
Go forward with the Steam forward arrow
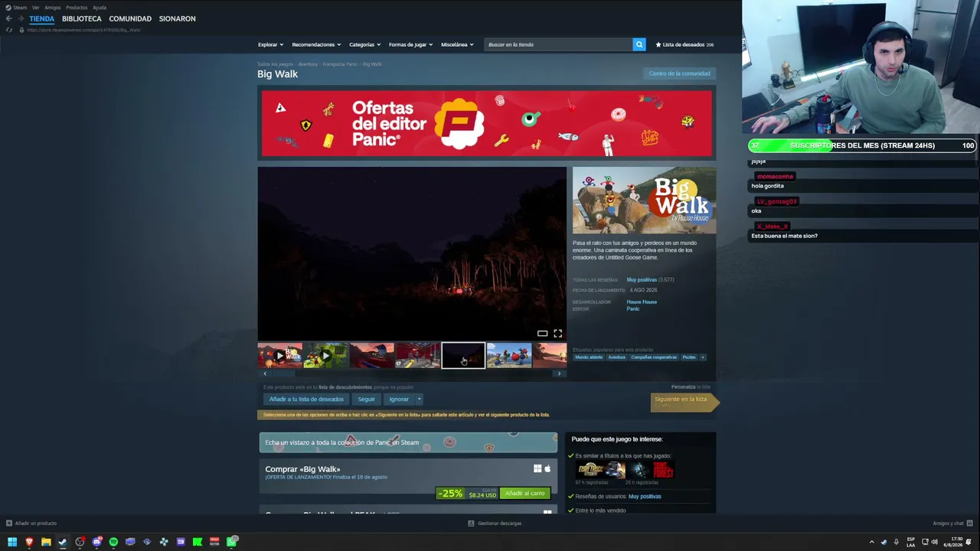tap(20, 18)
